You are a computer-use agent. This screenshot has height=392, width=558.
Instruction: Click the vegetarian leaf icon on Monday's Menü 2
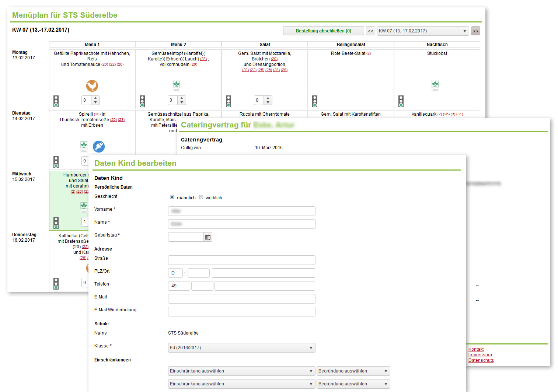(x=177, y=85)
